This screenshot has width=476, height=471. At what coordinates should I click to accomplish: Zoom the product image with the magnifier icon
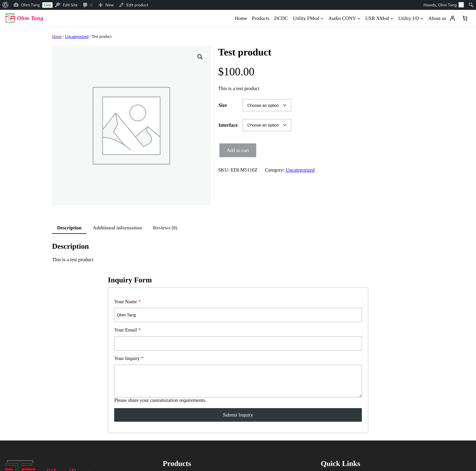(x=200, y=57)
